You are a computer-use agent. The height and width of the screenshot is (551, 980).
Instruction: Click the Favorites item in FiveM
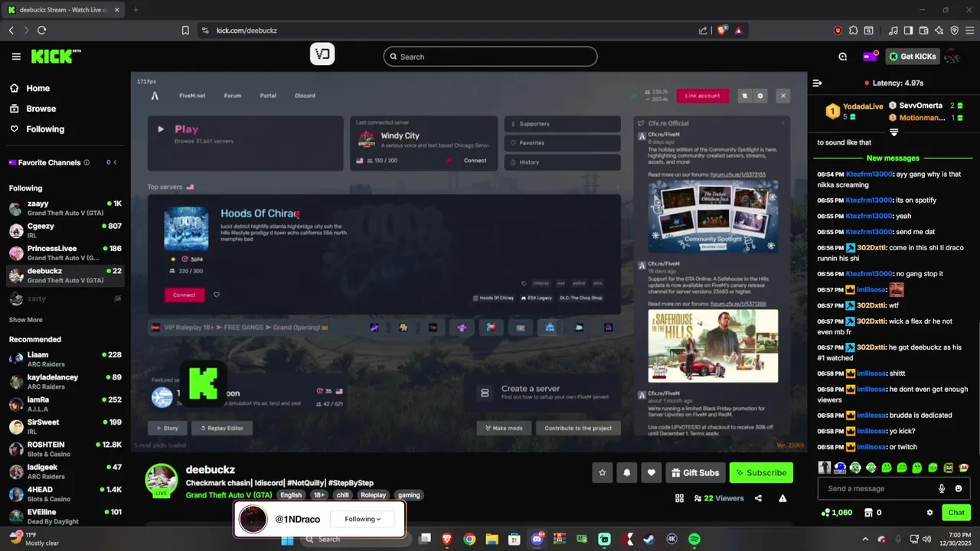(x=563, y=143)
